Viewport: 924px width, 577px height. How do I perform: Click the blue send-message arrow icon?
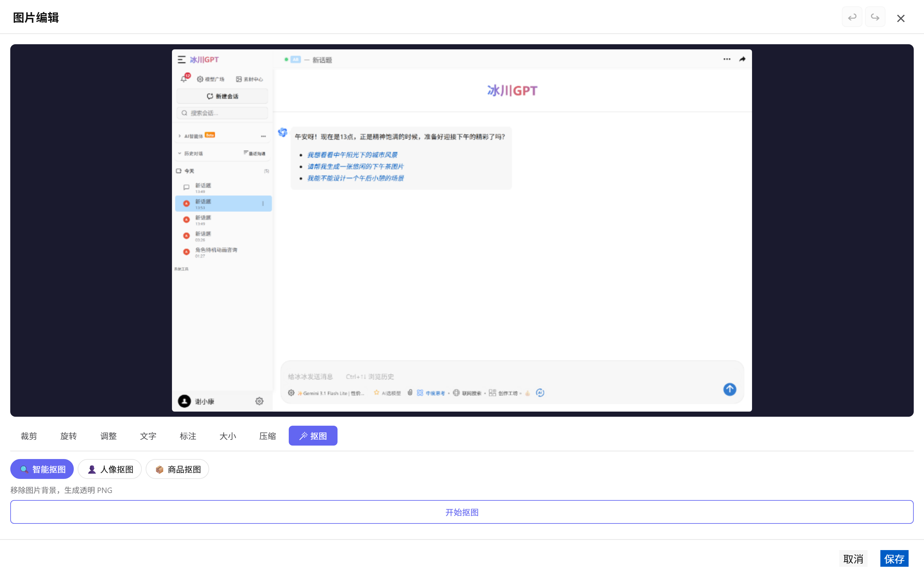(729, 389)
